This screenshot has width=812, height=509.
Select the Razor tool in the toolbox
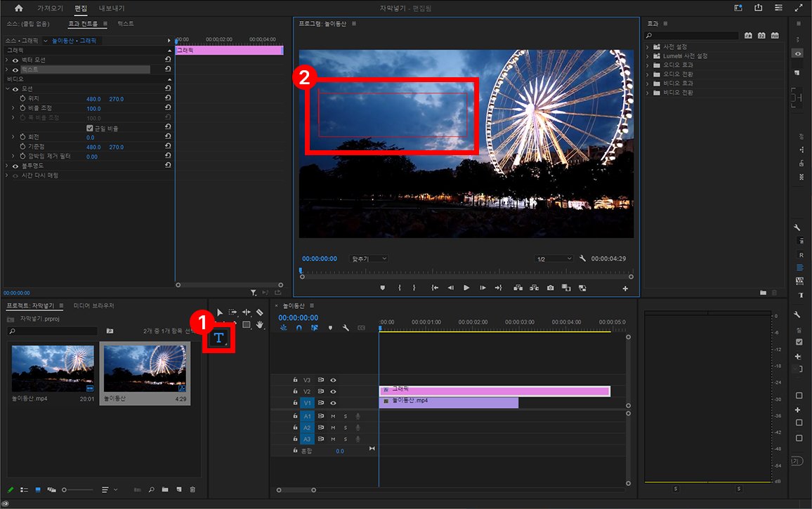coord(260,312)
